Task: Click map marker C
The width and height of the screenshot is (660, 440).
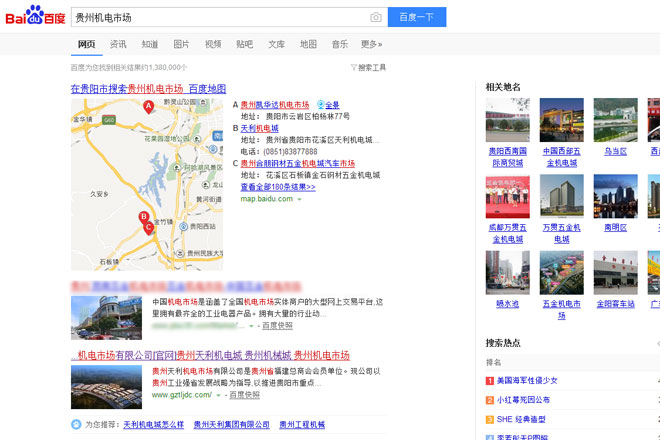Action: tap(149, 228)
